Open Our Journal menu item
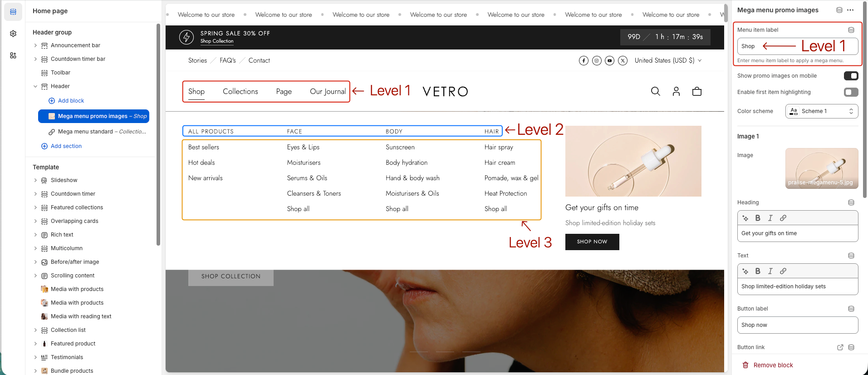 pyautogui.click(x=328, y=91)
